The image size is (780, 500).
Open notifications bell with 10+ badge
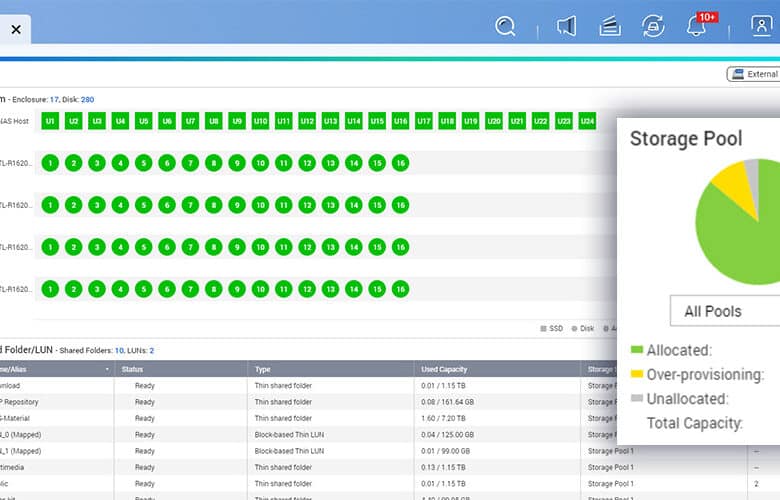[x=698, y=25]
